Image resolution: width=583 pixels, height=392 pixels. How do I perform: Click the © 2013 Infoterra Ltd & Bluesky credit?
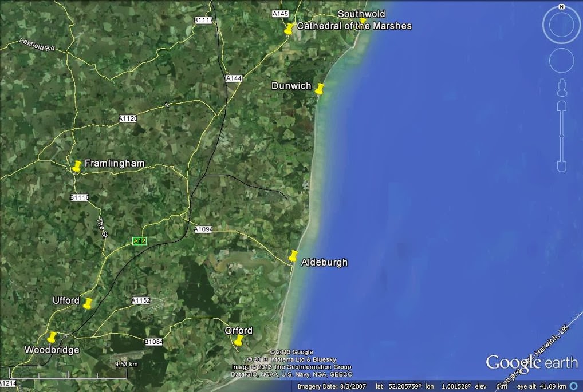(x=291, y=359)
